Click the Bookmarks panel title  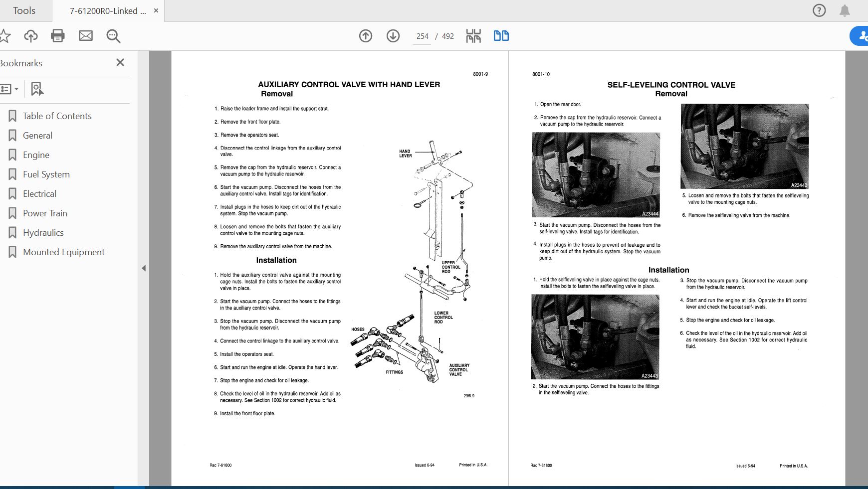point(21,63)
